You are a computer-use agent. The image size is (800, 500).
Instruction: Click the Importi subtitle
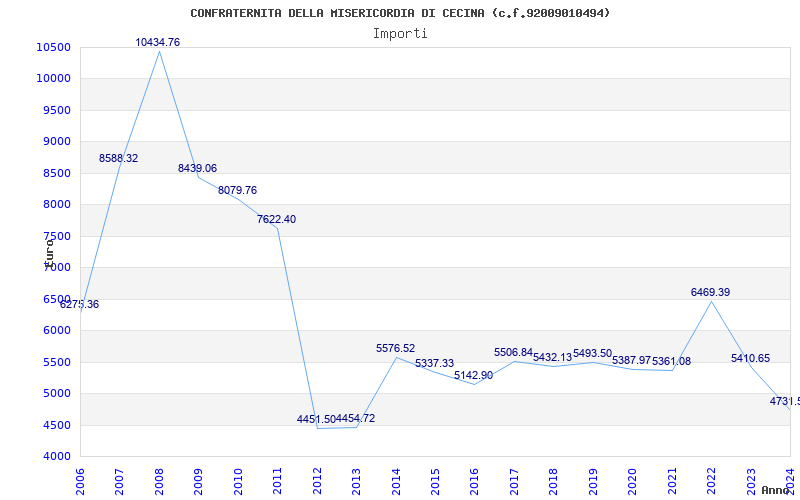click(x=400, y=34)
